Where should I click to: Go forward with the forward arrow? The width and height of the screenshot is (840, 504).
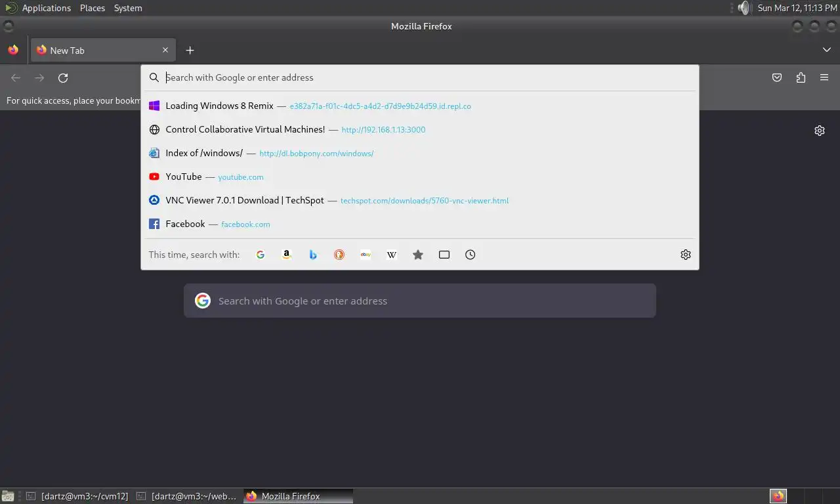pyautogui.click(x=39, y=77)
